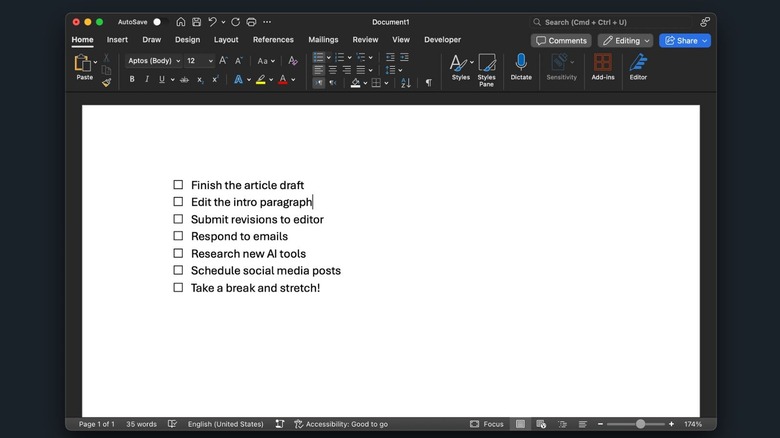Tick the Respond to emails checkbox
780x438 pixels.
click(178, 236)
